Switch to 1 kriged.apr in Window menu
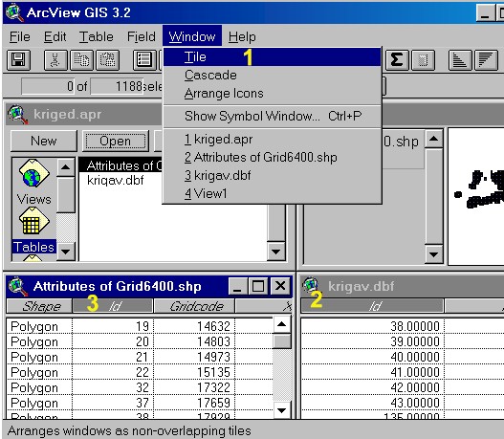Viewport: 504px width, 439px height. [x=273, y=139]
